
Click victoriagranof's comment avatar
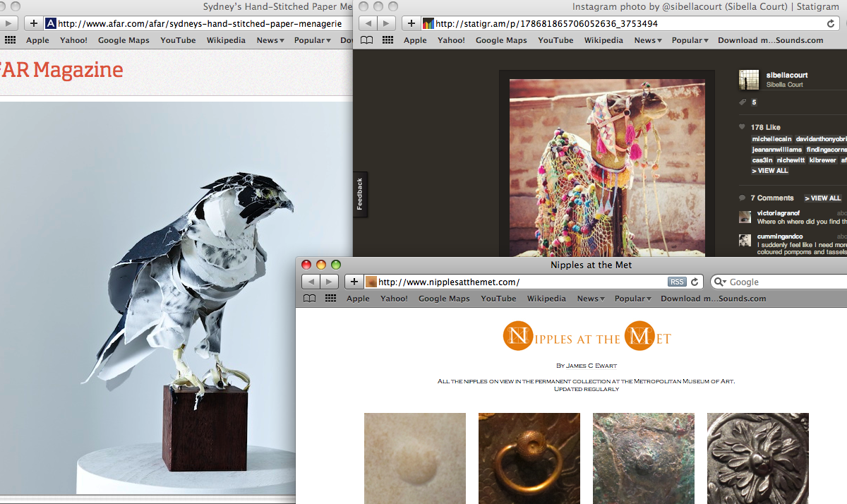(745, 217)
